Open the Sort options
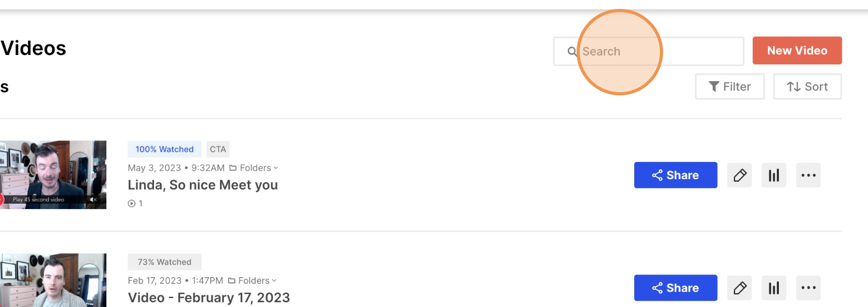 pos(807,86)
